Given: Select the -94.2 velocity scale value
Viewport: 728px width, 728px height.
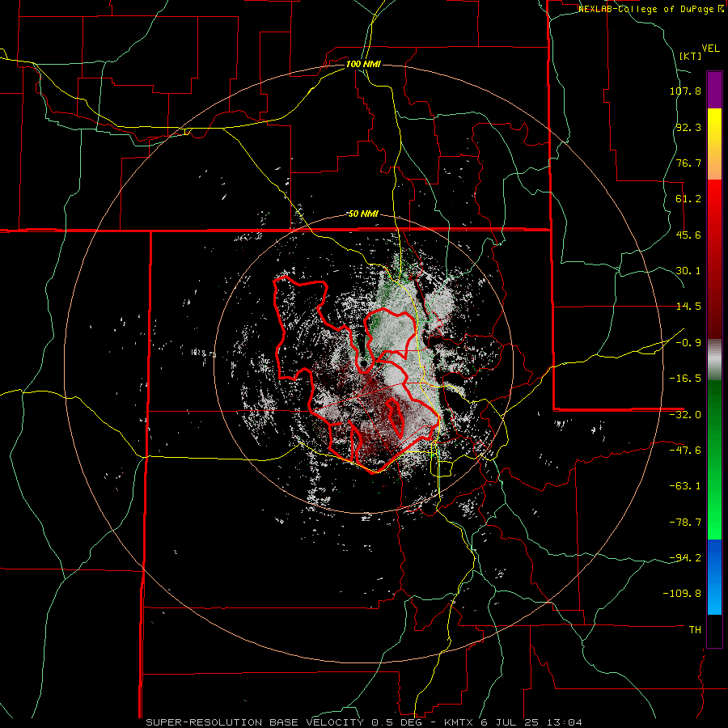Looking at the screenshot, I should 685,557.
